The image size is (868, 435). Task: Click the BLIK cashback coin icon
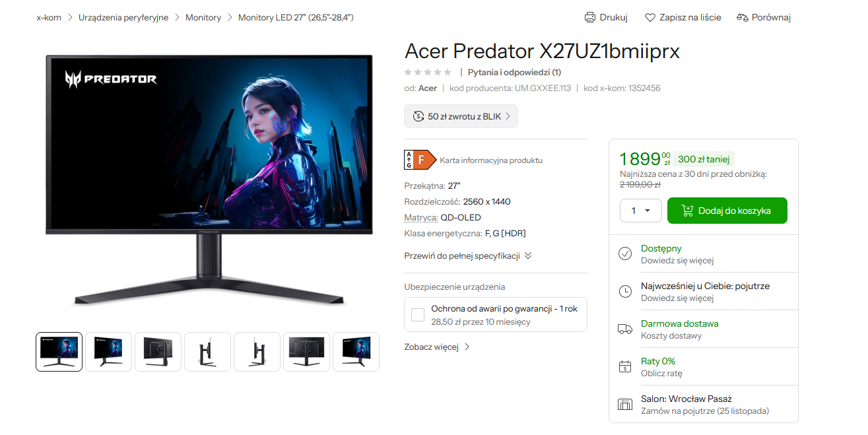tap(418, 116)
